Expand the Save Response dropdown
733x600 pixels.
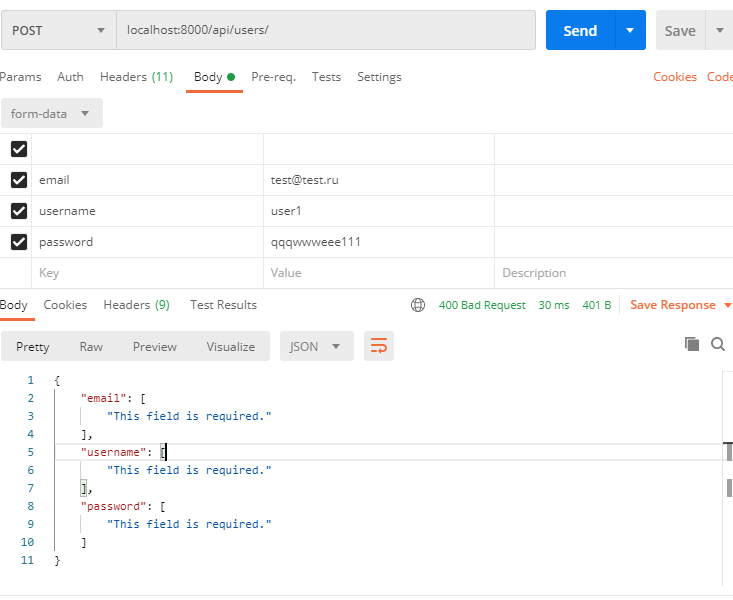click(727, 305)
